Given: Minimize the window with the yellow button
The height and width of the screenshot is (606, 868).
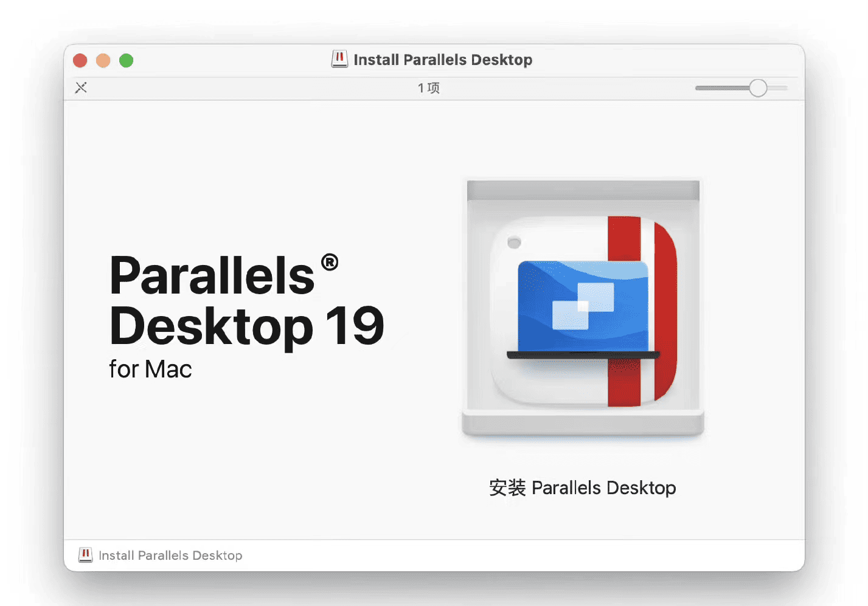Looking at the screenshot, I should pyautogui.click(x=103, y=61).
